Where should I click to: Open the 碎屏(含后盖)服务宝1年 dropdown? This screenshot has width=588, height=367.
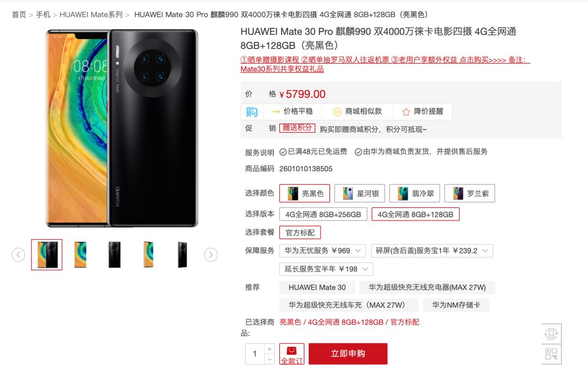tap(432, 250)
